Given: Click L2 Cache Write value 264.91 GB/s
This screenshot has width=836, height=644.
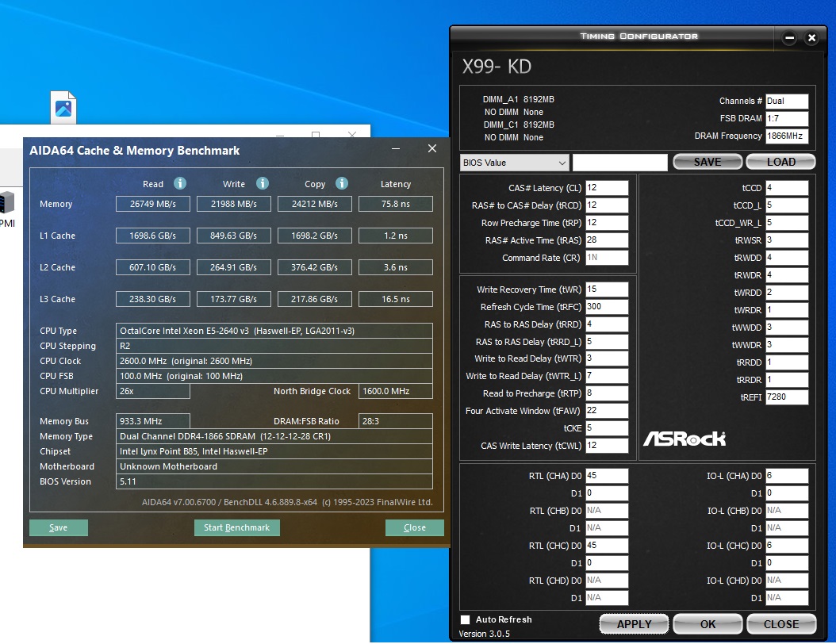Looking at the screenshot, I should coord(233,267).
